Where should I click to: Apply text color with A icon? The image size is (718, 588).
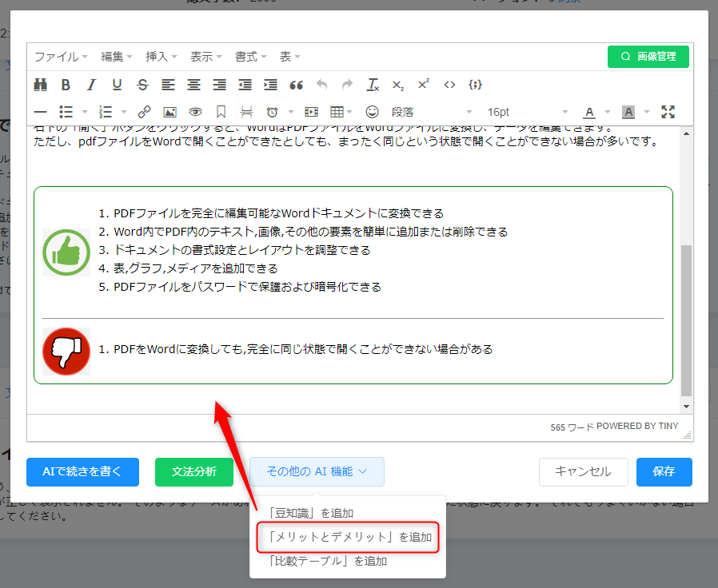[589, 112]
